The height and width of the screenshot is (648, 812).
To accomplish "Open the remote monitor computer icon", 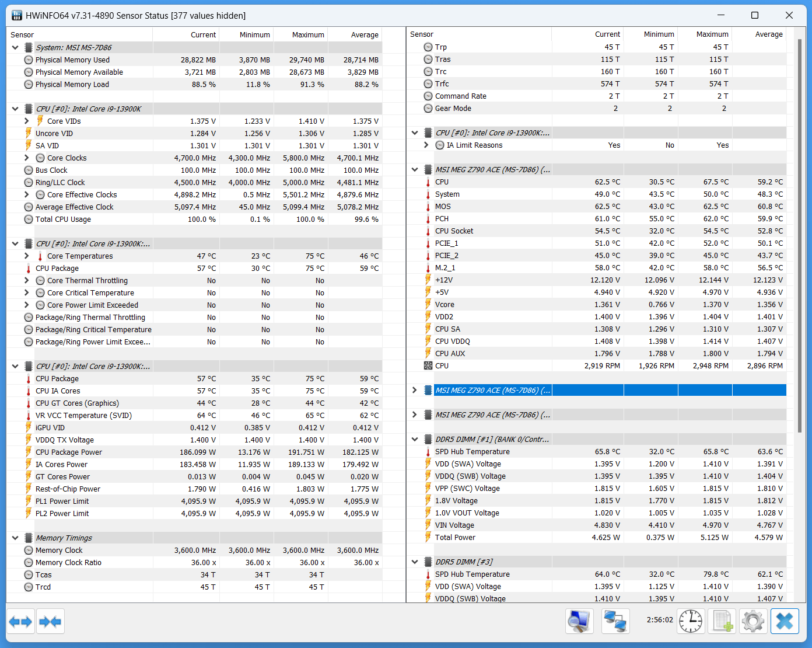I will 579,621.
